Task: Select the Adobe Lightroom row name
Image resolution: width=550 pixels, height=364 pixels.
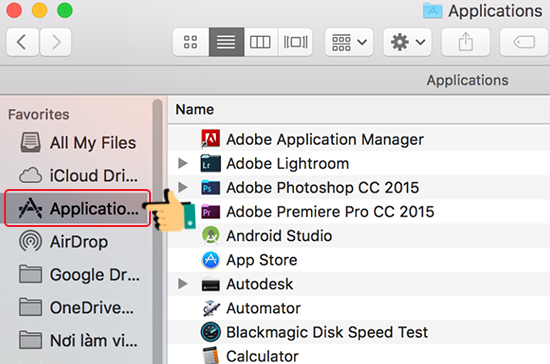Action: [x=288, y=163]
